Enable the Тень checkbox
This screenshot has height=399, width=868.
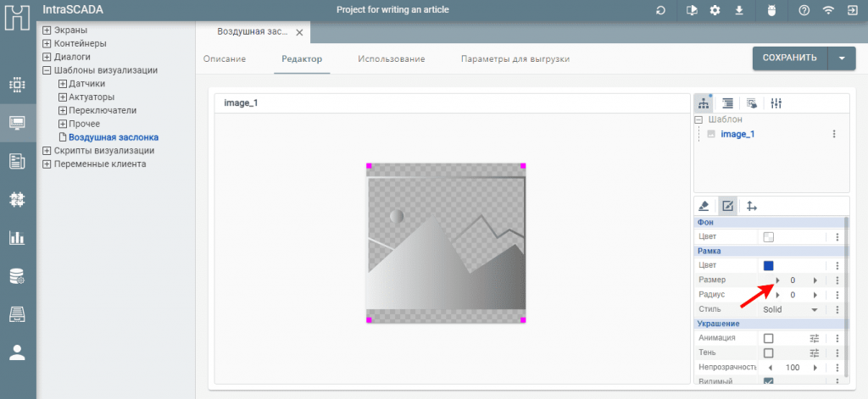(x=768, y=352)
